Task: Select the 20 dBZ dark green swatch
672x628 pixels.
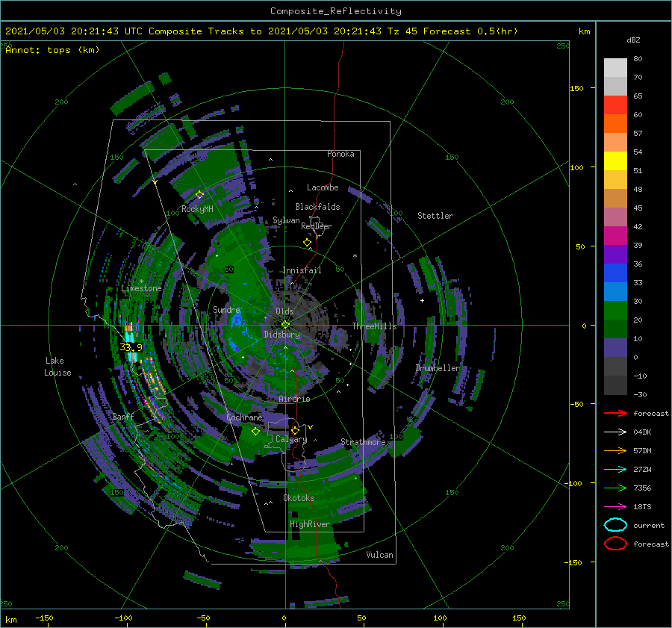Action: (615, 329)
